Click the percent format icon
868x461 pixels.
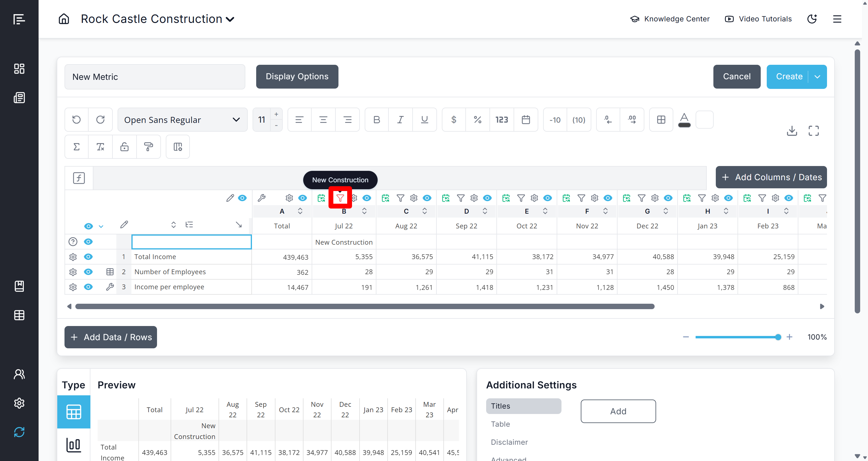click(477, 120)
